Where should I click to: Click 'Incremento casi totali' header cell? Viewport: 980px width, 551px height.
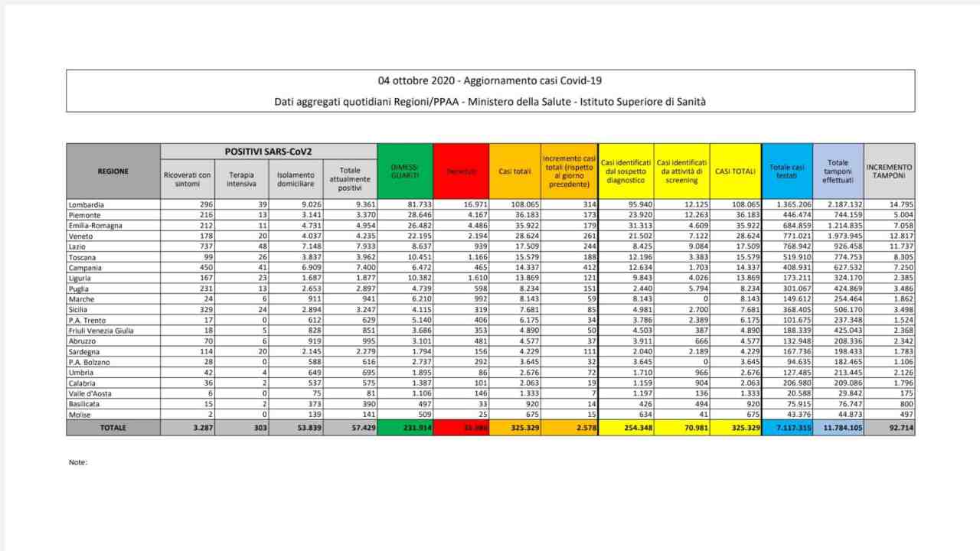click(x=570, y=171)
